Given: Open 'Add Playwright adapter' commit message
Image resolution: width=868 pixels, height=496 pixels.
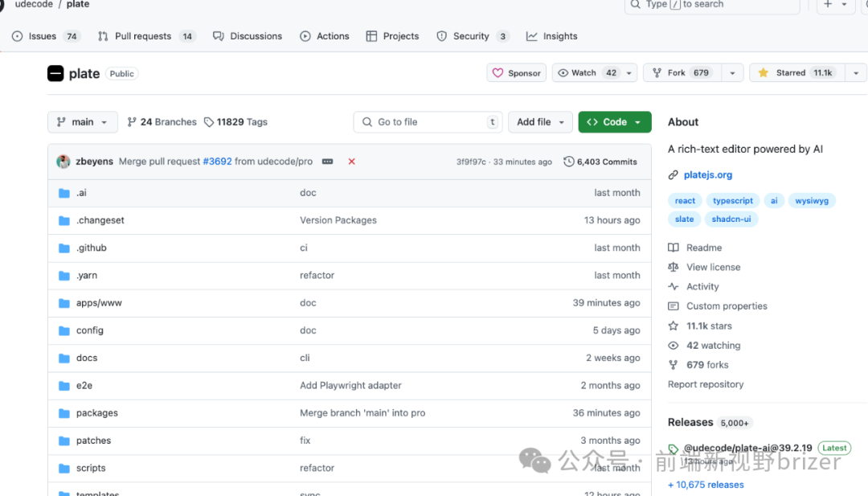Looking at the screenshot, I should pos(350,385).
